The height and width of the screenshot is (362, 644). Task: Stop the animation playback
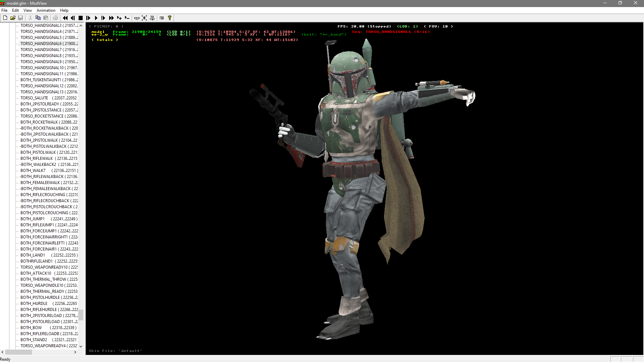coord(81,18)
